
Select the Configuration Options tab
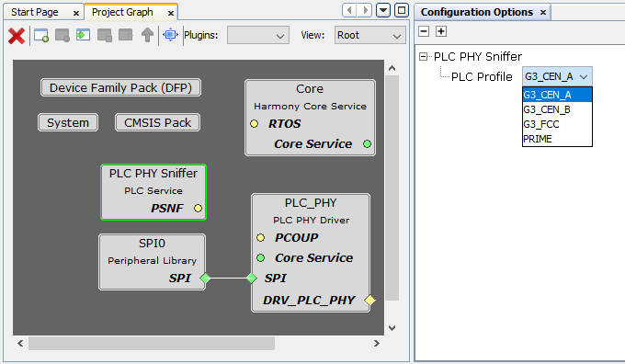coord(477,12)
